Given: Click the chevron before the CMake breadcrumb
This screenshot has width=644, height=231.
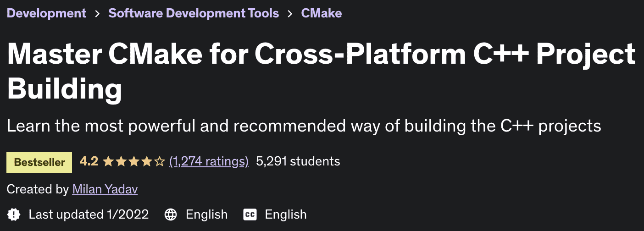Looking at the screenshot, I should [290, 14].
